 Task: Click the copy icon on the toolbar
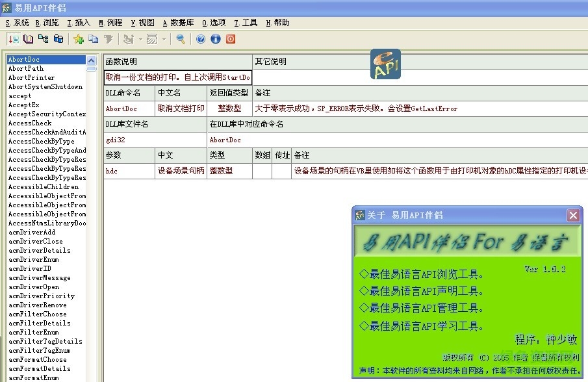(x=92, y=39)
